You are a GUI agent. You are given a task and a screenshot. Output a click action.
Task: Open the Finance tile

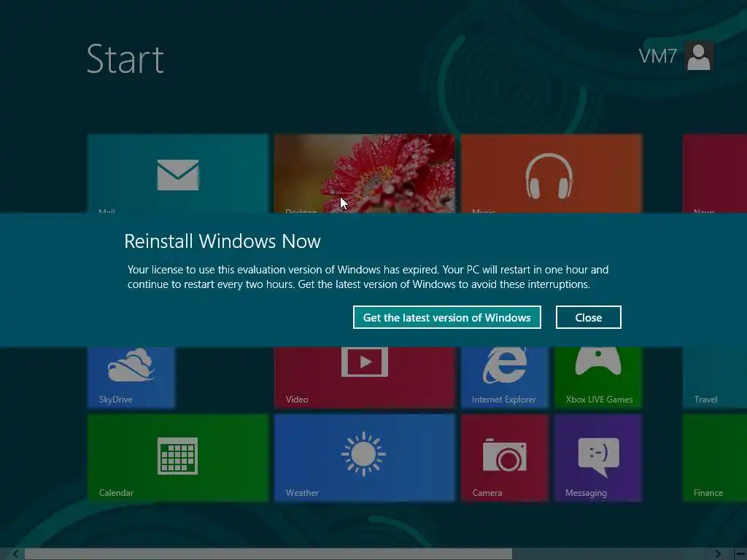point(715,458)
